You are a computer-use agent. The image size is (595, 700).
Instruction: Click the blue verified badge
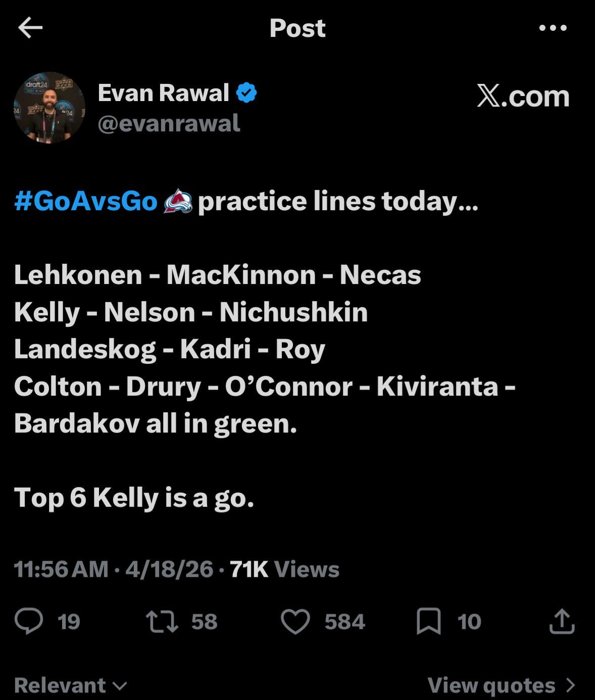point(246,92)
